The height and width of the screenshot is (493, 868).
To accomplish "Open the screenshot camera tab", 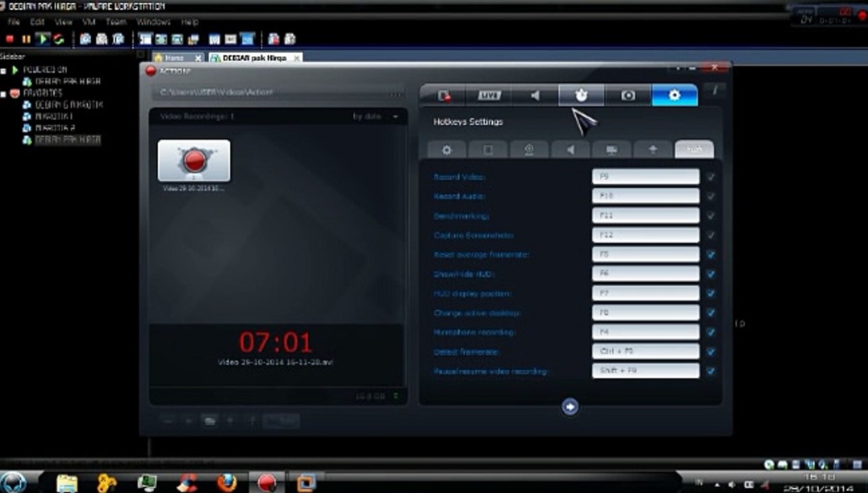I will [x=628, y=95].
